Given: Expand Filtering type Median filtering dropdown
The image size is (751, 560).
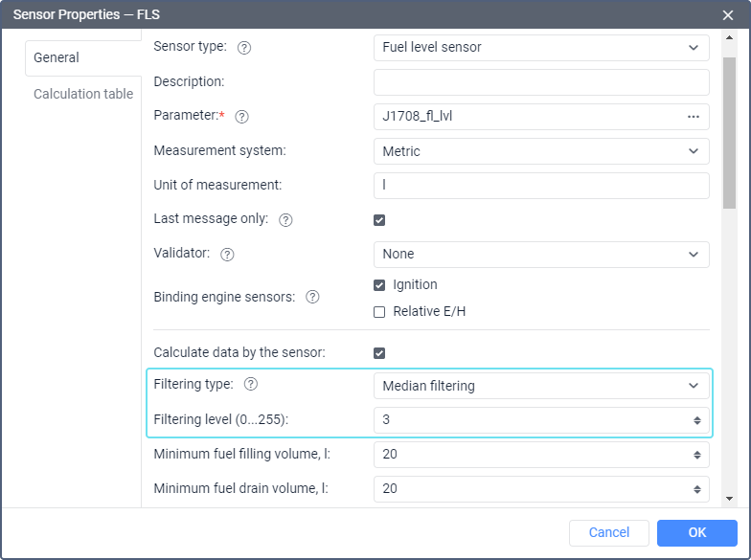Looking at the screenshot, I should coord(541,386).
